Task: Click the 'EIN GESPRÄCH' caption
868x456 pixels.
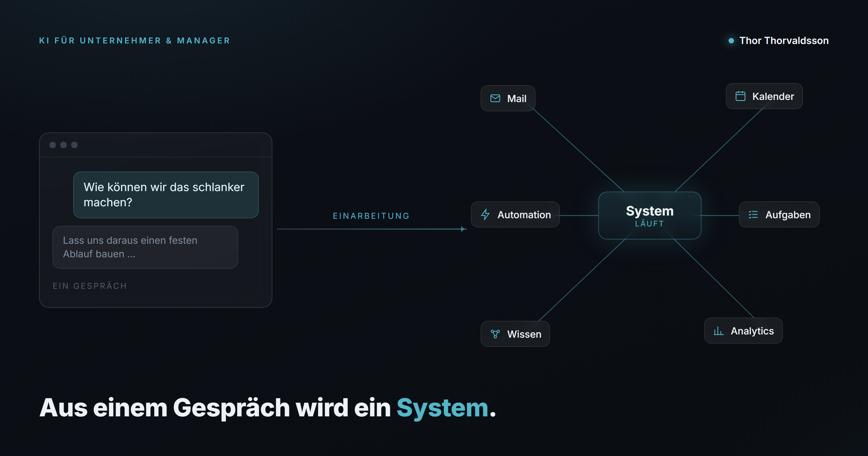Action: [90, 286]
